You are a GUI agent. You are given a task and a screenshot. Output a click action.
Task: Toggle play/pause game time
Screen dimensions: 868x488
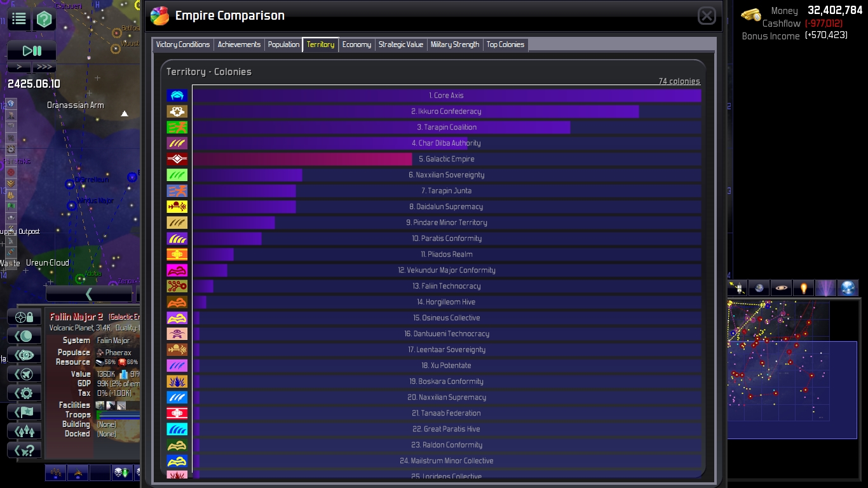point(32,51)
